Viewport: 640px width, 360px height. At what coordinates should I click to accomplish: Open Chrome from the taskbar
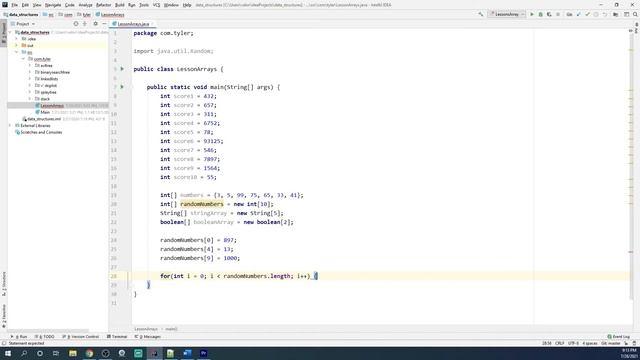89,353
